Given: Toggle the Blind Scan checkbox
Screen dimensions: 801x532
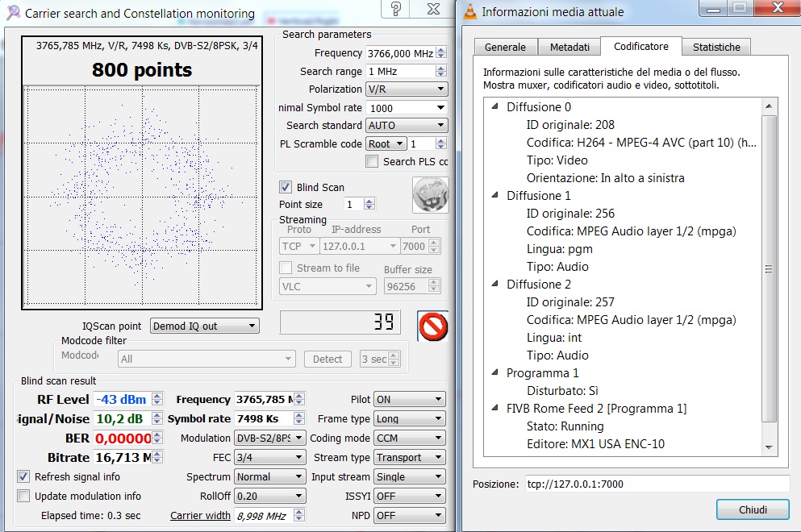Looking at the screenshot, I should pos(286,187).
